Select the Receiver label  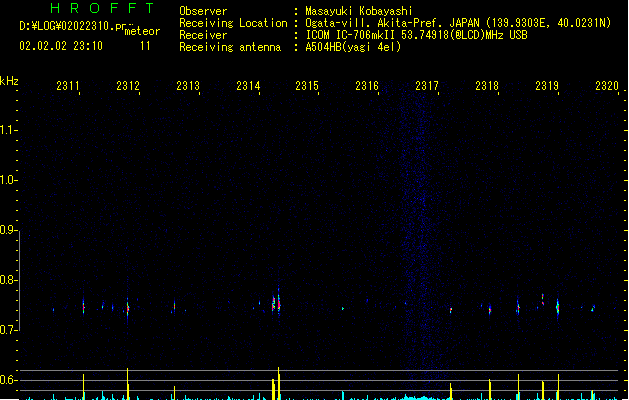pos(203,35)
